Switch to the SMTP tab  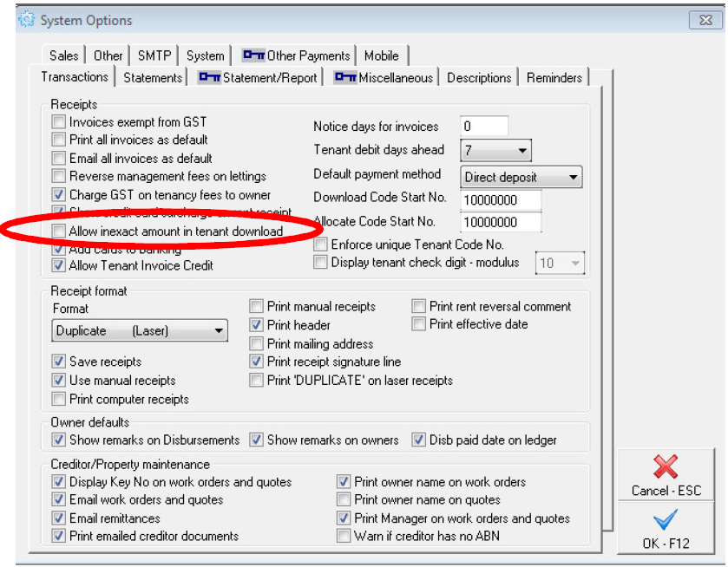(x=154, y=55)
